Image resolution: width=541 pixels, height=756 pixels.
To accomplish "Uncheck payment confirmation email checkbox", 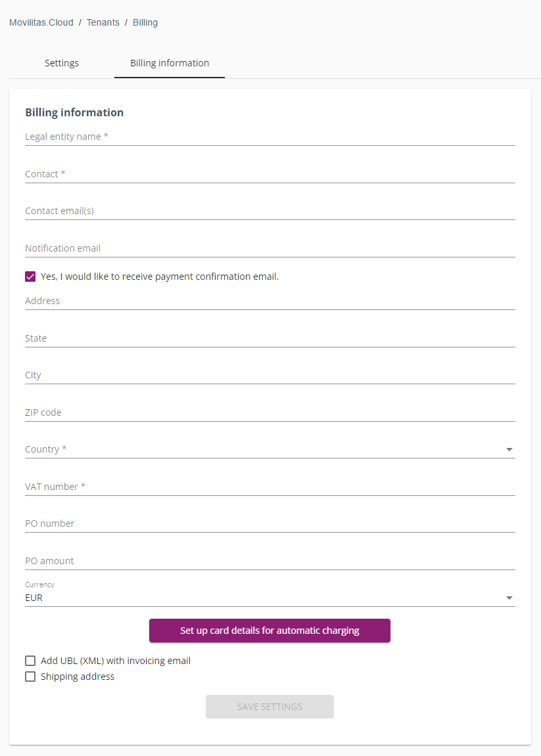I will pos(30,277).
